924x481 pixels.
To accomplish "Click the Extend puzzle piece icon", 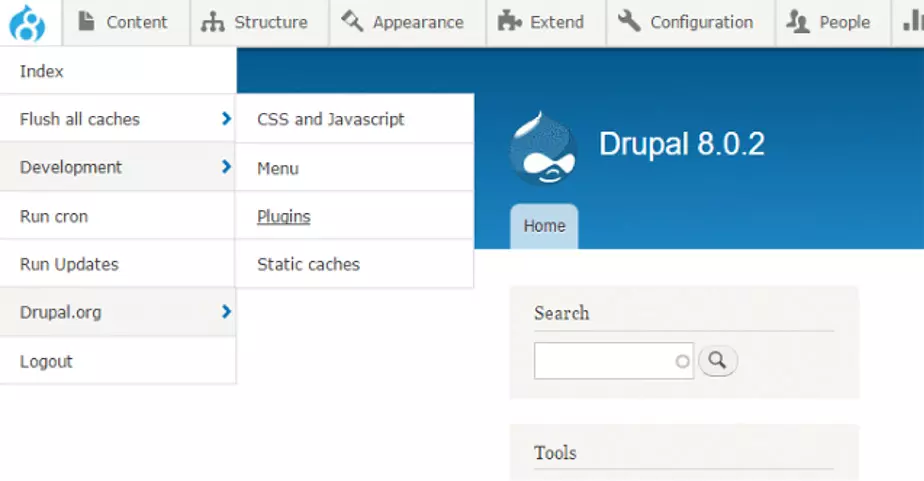I will [x=509, y=21].
